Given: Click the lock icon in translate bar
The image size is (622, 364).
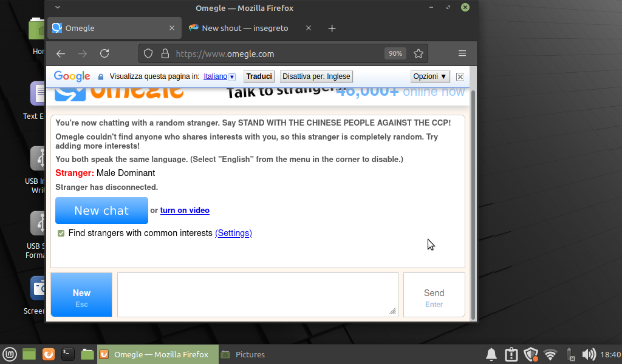Looking at the screenshot, I should (x=101, y=77).
